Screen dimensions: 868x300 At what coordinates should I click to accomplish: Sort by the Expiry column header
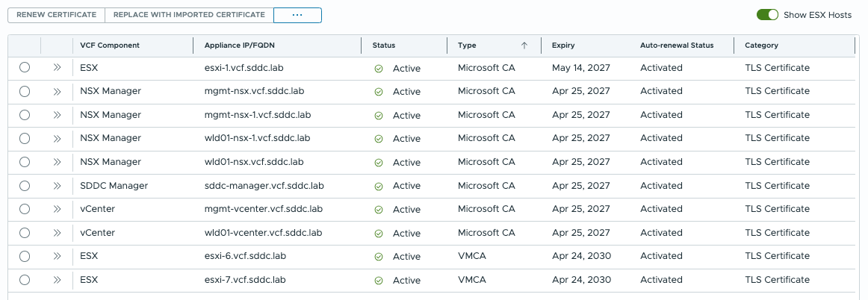(563, 46)
